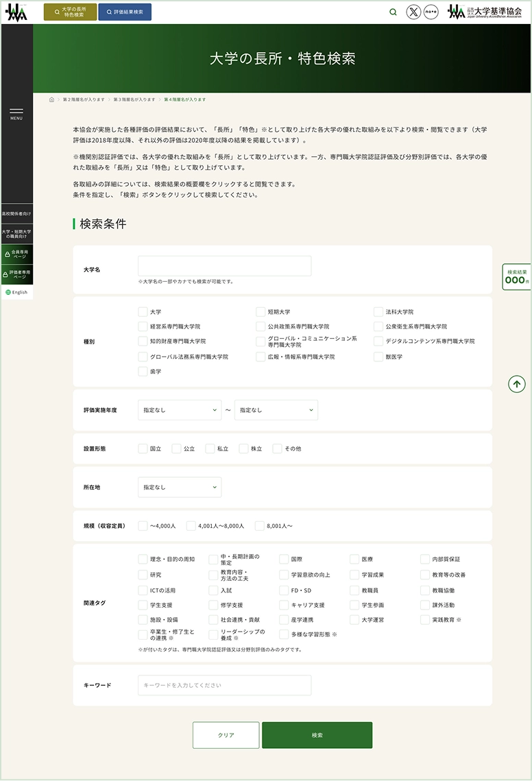532x781 pixels.
Task: Check the 課外活動 tag checkbox
Action: click(x=425, y=605)
